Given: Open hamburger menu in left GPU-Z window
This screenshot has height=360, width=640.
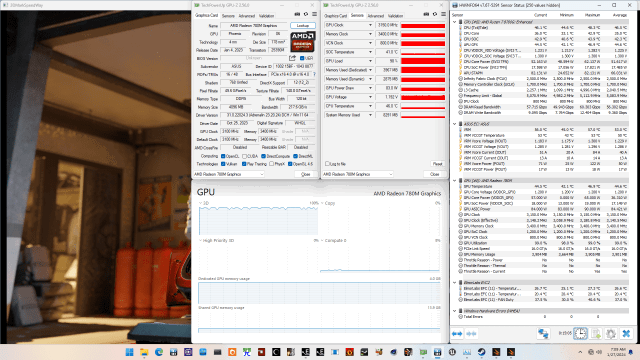Looking at the screenshot, I should click(x=314, y=14).
